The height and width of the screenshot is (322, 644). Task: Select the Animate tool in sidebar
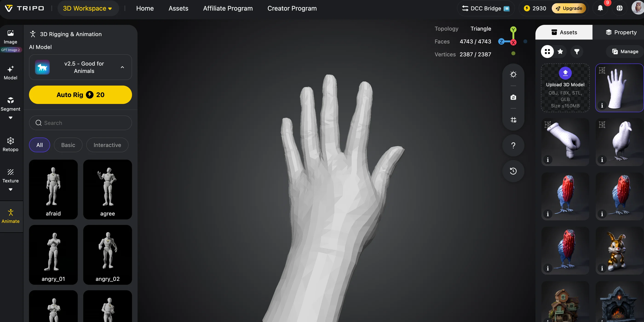10,216
